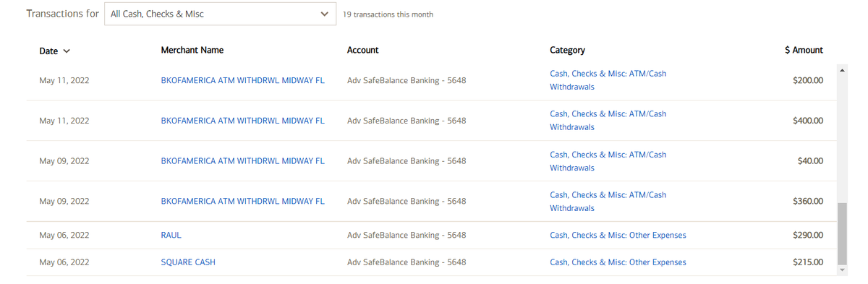
Task: Click the 19 transactions this month text
Action: (388, 14)
